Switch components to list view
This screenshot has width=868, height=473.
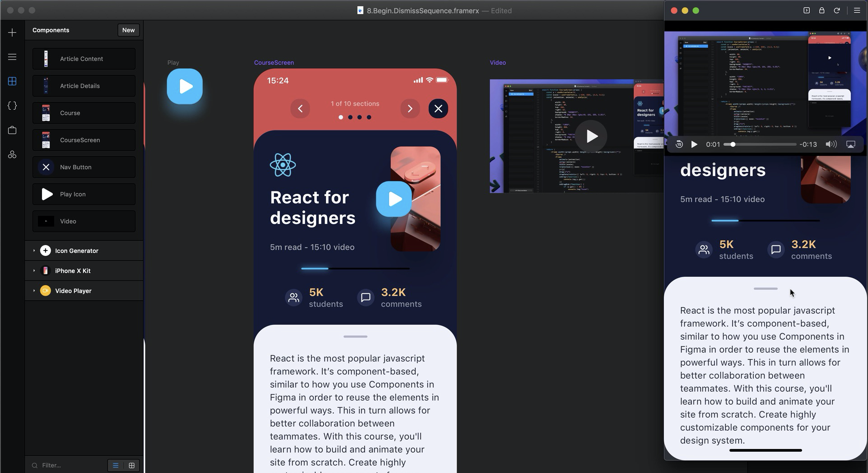[x=116, y=465]
